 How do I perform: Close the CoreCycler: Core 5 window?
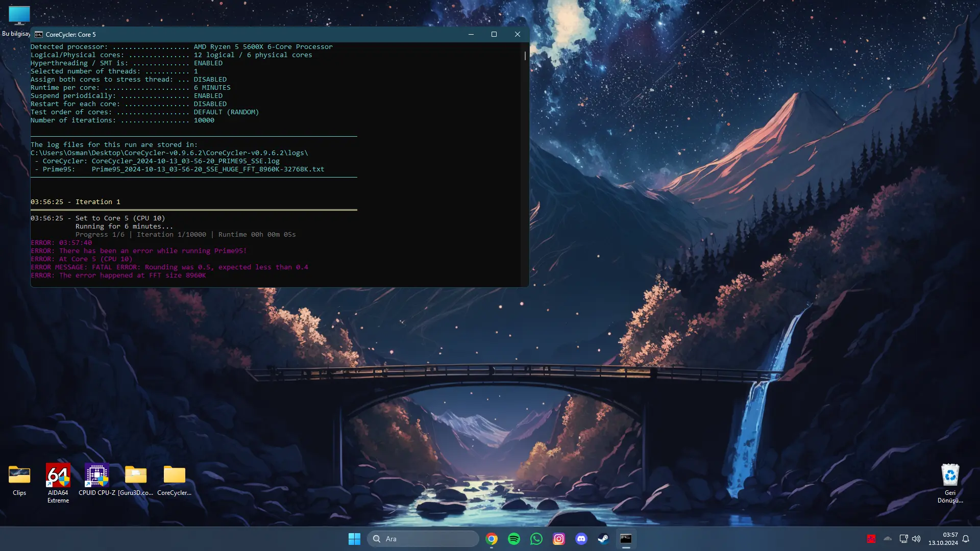click(x=518, y=34)
